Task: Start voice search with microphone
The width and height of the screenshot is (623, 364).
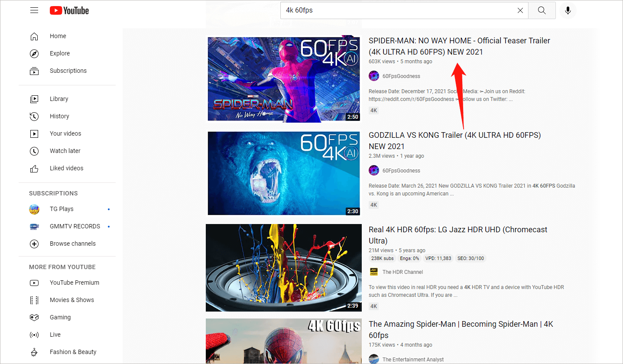Action: click(x=568, y=10)
